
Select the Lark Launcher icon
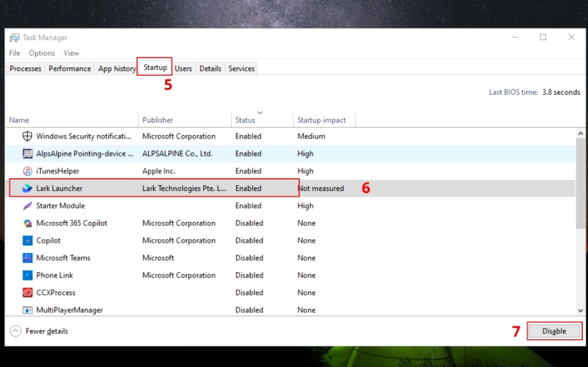pos(27,188)
